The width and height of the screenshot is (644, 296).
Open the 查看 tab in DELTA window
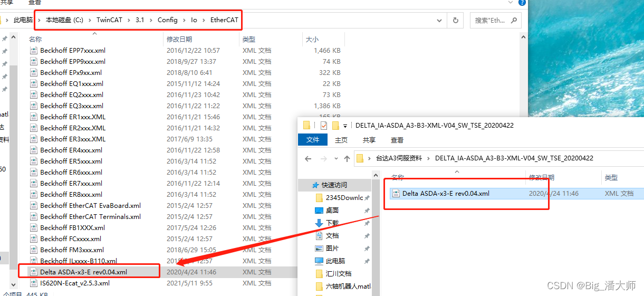(397, 140)
